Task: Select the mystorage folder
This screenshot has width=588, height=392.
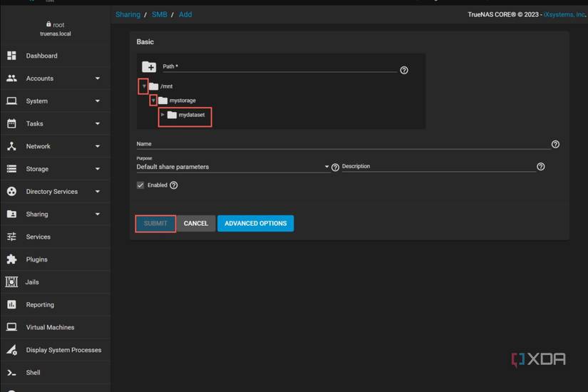Action: tap(182, 100)
